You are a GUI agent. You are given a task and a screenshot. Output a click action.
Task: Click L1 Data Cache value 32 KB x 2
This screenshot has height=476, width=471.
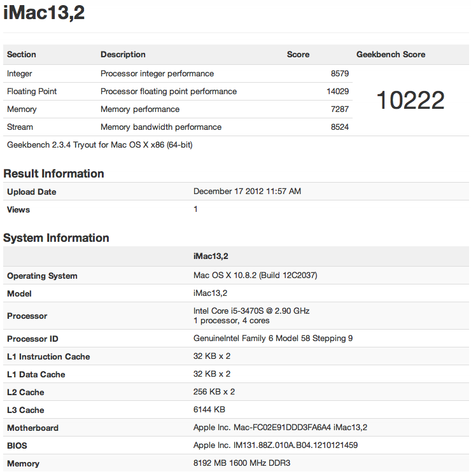pyautogui.click(x=212, y=374)
